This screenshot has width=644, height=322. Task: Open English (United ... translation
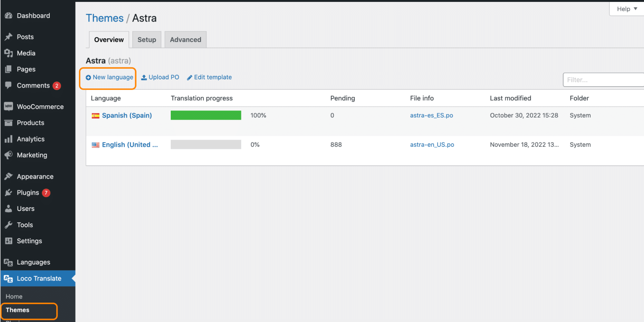(130, 145)
